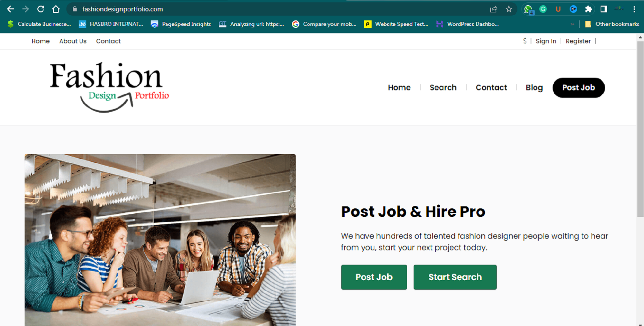
Task: Open Blog in main navigation
Action: [x=534, y=87]
